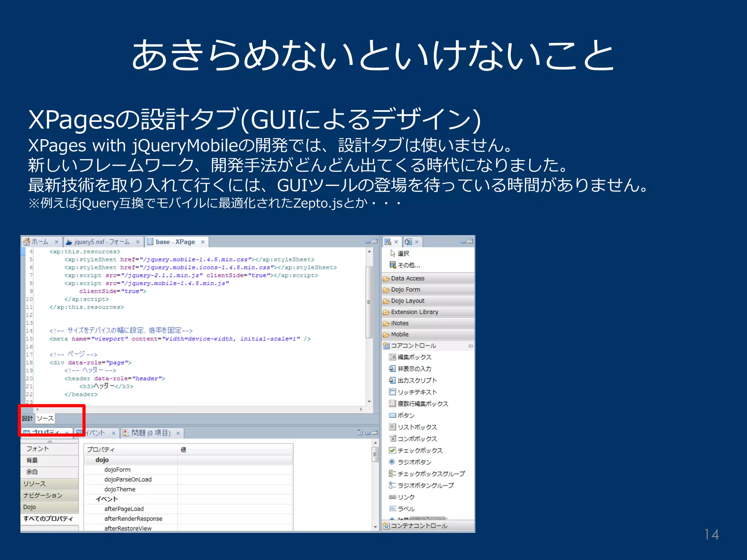Viewport: 747px width, 560px height.
Task: Switch to the ソース source tab
Action: (45, 418)
